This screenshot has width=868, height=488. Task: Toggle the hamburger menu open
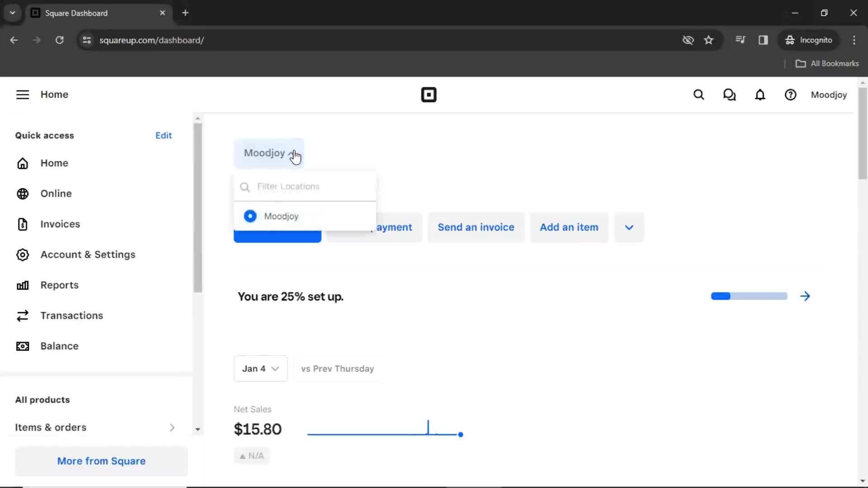22,95
